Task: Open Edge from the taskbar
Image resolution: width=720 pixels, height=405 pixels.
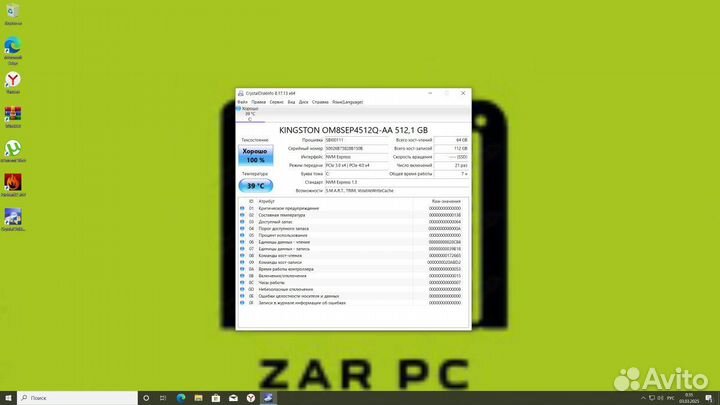Action: tap(181, 398)
